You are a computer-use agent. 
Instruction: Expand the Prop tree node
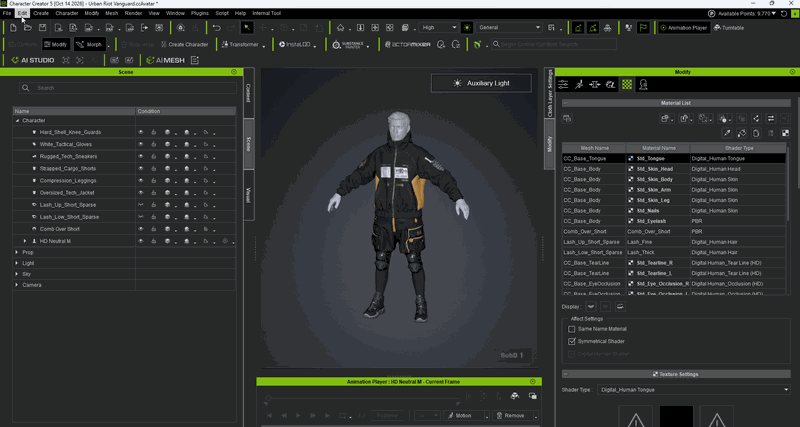click(x=17, y=252)
